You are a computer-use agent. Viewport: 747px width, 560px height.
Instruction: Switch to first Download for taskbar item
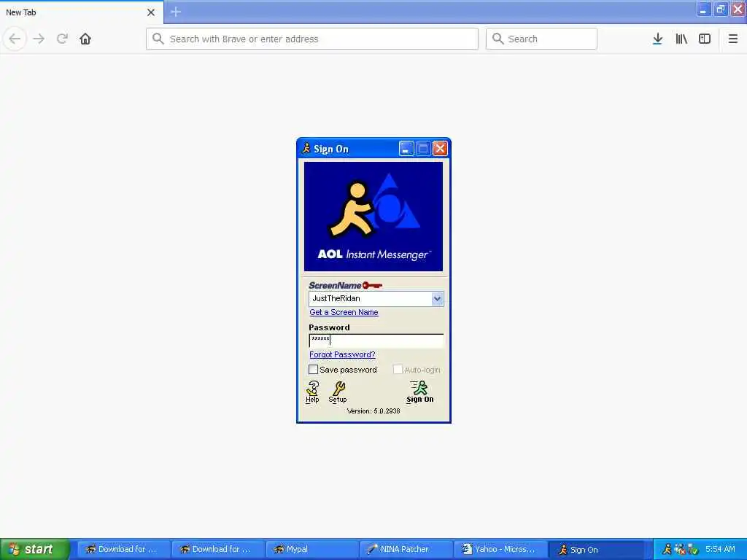(123, 550)
